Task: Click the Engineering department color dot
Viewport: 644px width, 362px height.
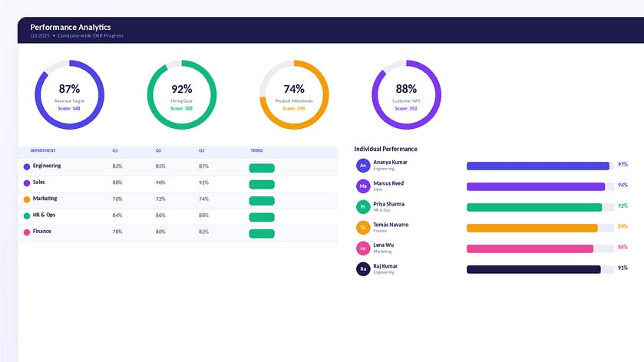Action: (27, 166)
